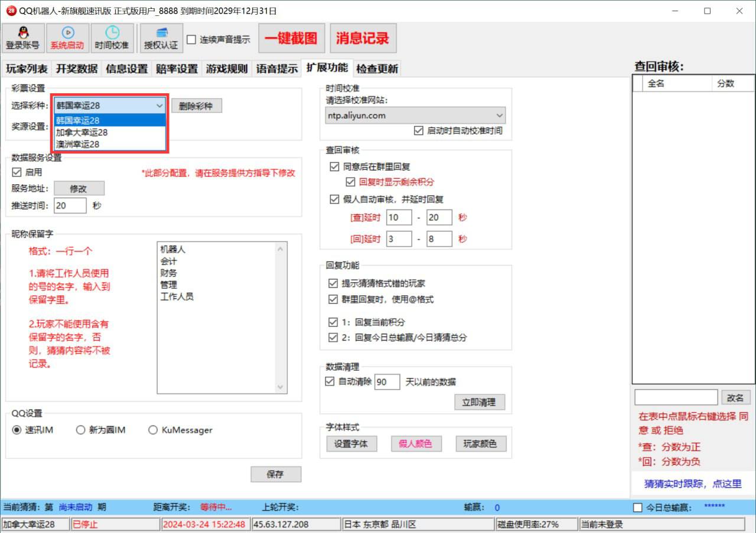Choose 加拿大幸运28 in dropdown list

[x=110, y=132]
